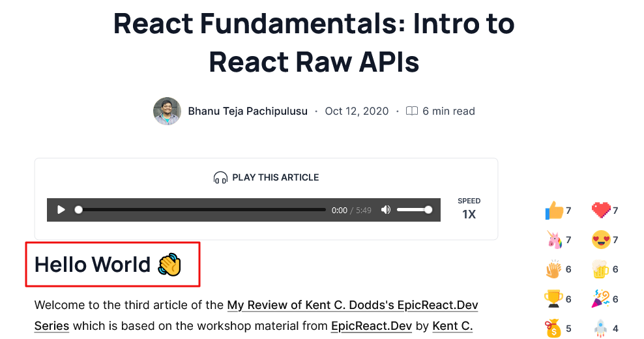Mute the audio player
The width and height of the screenshot is (644, 339).
(x=386, y=210)
